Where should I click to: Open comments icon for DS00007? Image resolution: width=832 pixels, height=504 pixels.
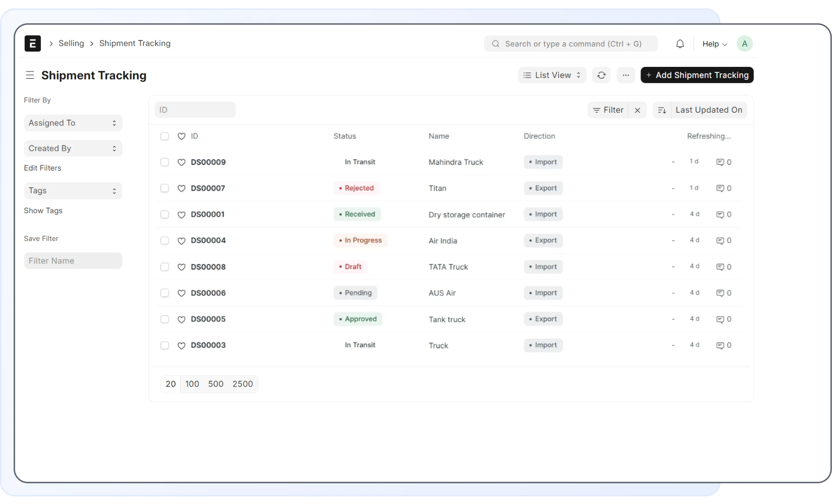click(720, 188)
